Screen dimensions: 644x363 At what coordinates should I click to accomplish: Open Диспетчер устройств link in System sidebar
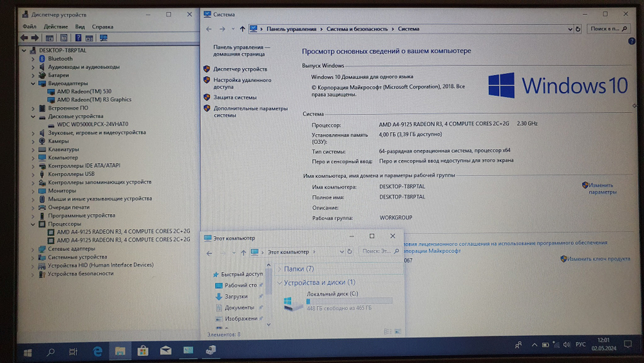(240, 69)
